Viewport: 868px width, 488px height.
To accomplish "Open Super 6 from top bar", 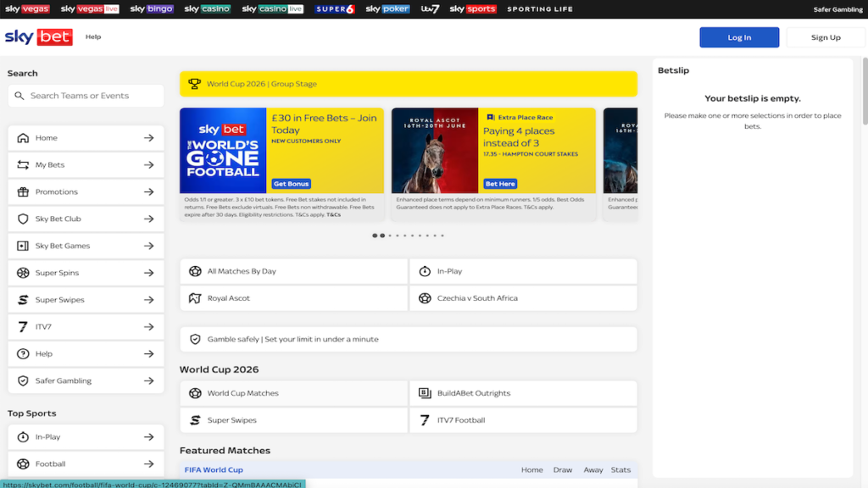I will click(x=335, y=8).
